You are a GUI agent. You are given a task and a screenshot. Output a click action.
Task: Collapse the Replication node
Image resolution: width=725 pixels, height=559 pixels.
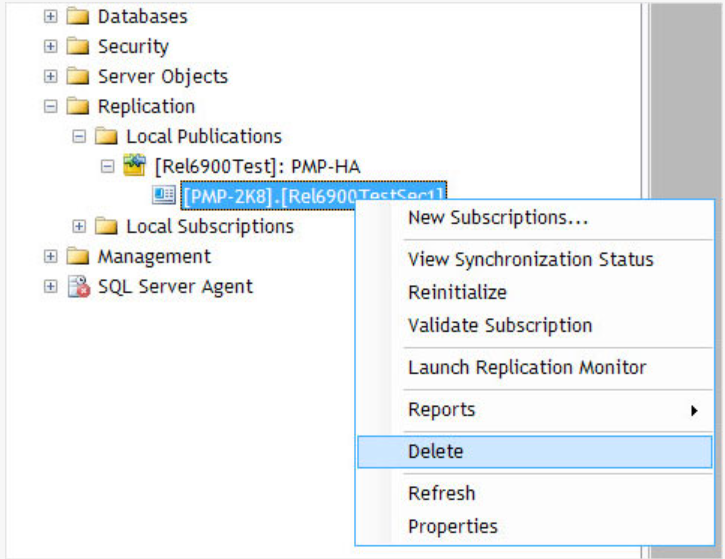(51, 107)
